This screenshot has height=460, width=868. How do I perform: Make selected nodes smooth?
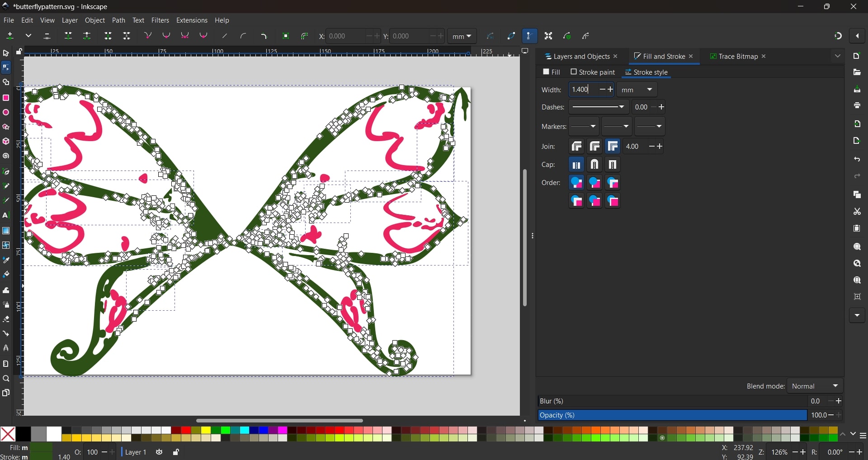(166, 36)
